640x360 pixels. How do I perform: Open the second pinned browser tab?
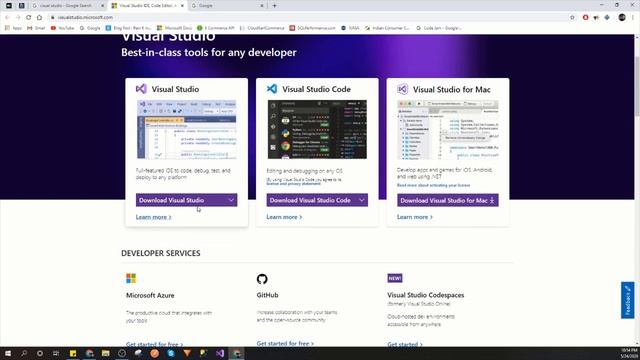[x=22, y=6]
